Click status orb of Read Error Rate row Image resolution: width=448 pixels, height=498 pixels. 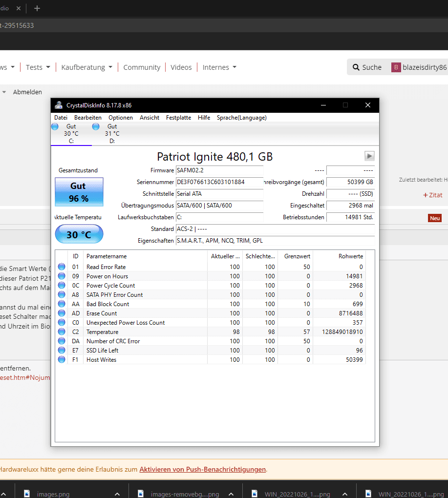pos(62,267)
